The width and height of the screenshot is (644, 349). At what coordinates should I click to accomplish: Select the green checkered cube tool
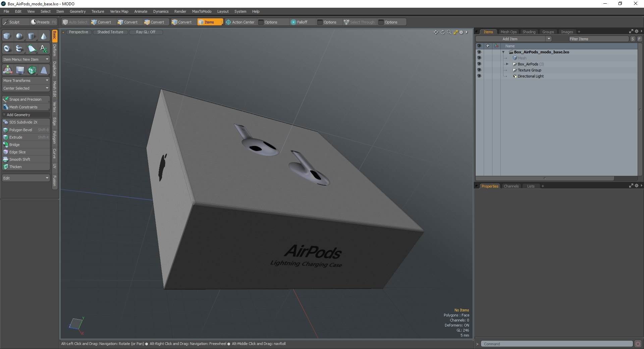(32, 70)
